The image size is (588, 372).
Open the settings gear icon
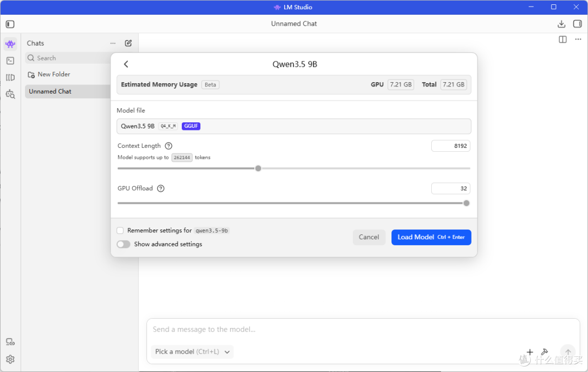tap(10, 359)
